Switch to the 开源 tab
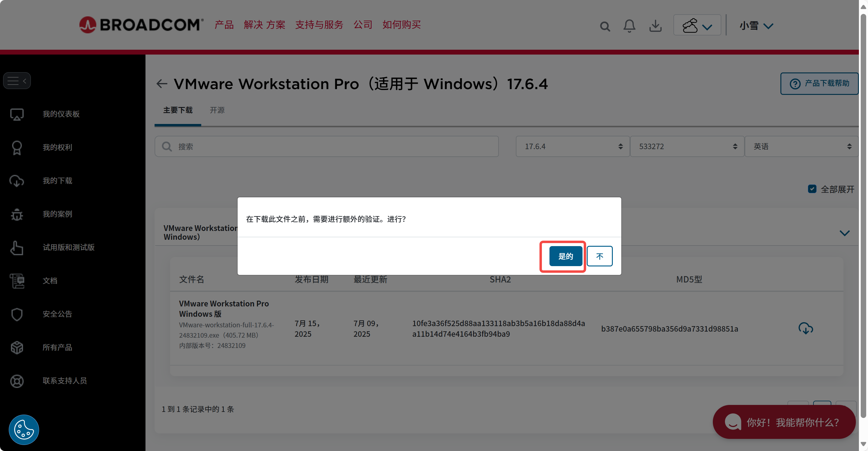Viewport: 868px width, 451px height. (x=217, y=110)
